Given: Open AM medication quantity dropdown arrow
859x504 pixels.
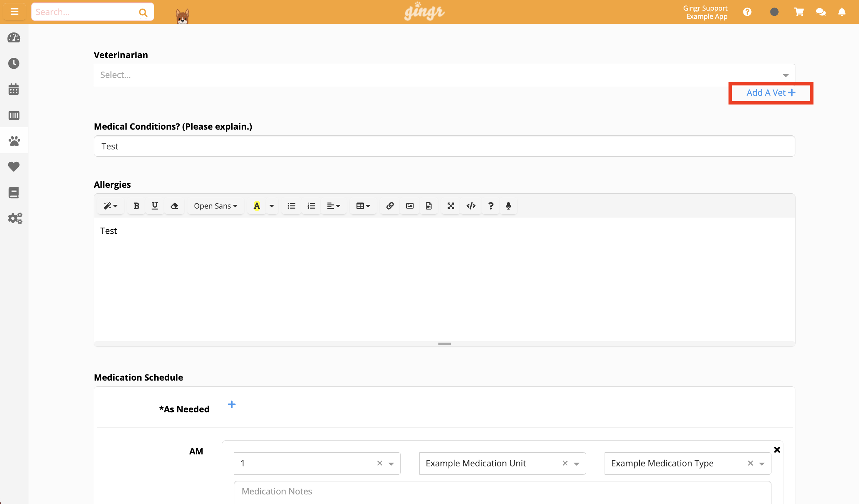Looking at the screenshot, I should coord(391,464).
